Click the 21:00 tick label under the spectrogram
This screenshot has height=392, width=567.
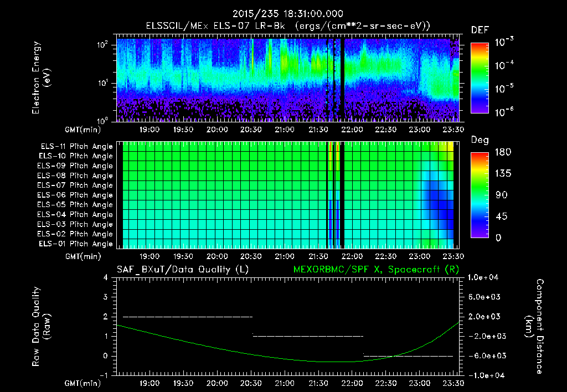coord(285,130)
